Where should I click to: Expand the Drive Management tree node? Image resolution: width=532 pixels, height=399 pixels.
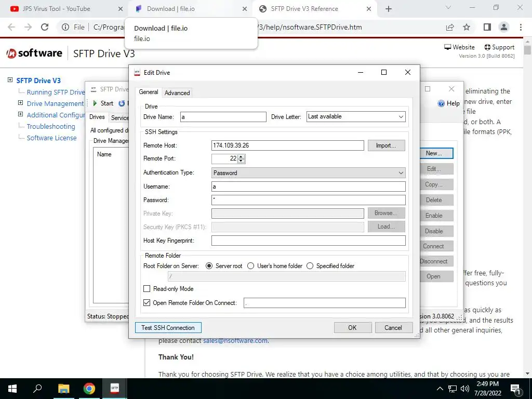pos(20,103)
